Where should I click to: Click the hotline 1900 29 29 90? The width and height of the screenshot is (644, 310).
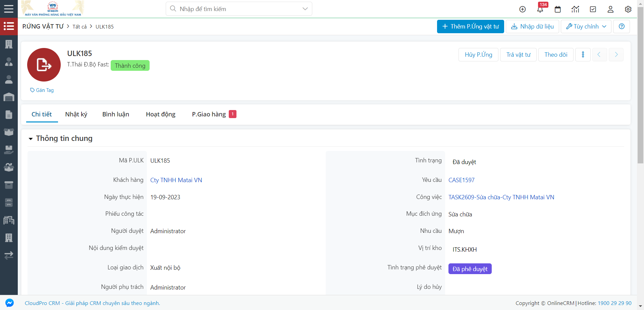[614, 303]
